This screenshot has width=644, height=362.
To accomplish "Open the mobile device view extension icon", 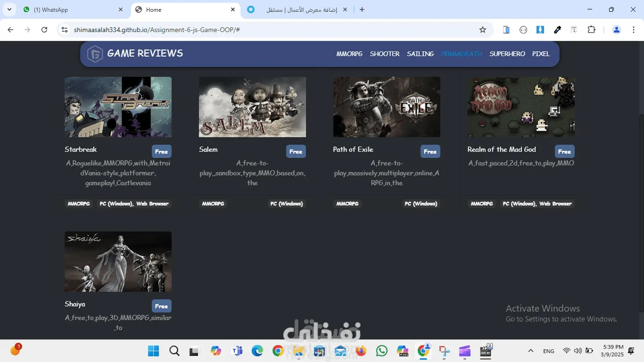I will click(506, 30).
